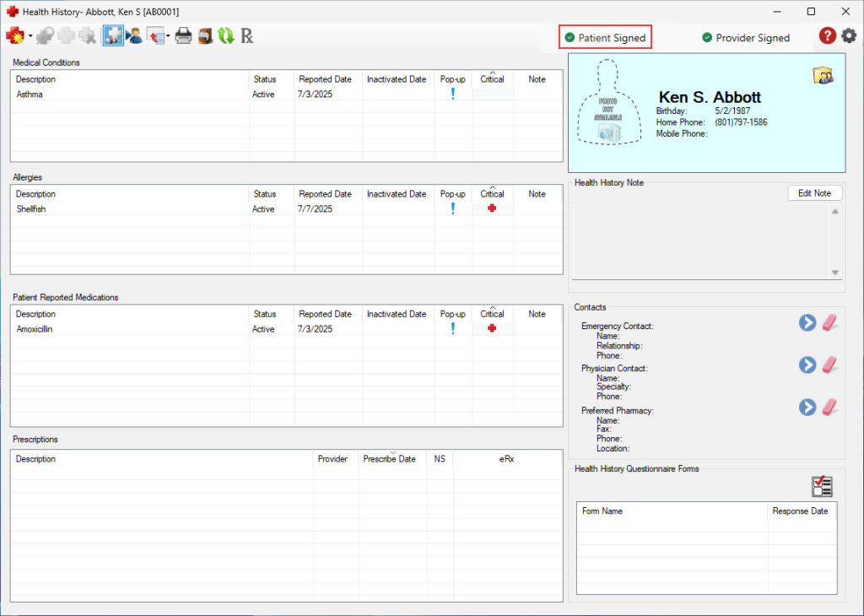Expand the table view options dropdown arrow
The width and height of the screenshot is (864, 616).
(168, 37)
